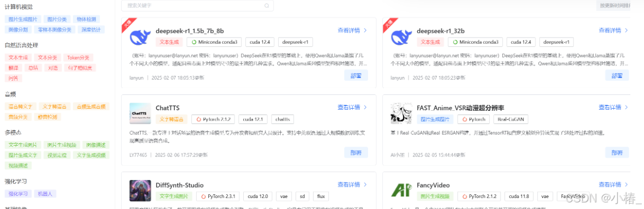Click 部署 on the deepseek-r1_1.5b_7b_8b card
The height and width of the screenshot is (209, 644).
(x=356, y=75)
